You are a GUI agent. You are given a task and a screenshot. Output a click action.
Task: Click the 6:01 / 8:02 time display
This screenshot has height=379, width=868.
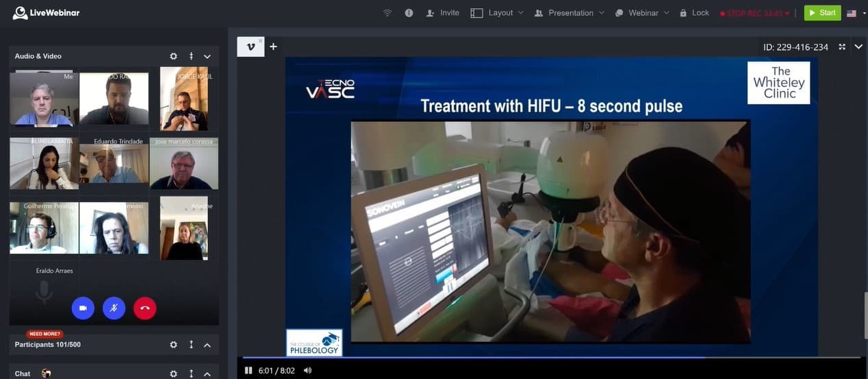[x=277, y=371]
